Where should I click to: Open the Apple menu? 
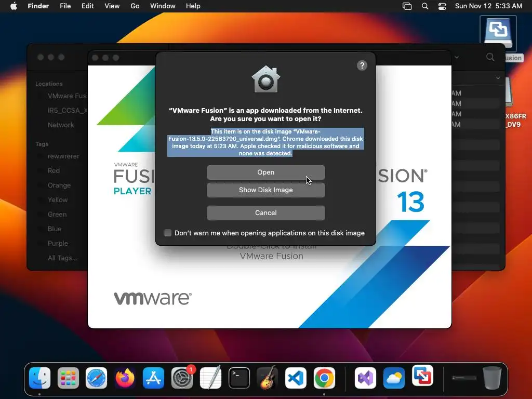14,6
